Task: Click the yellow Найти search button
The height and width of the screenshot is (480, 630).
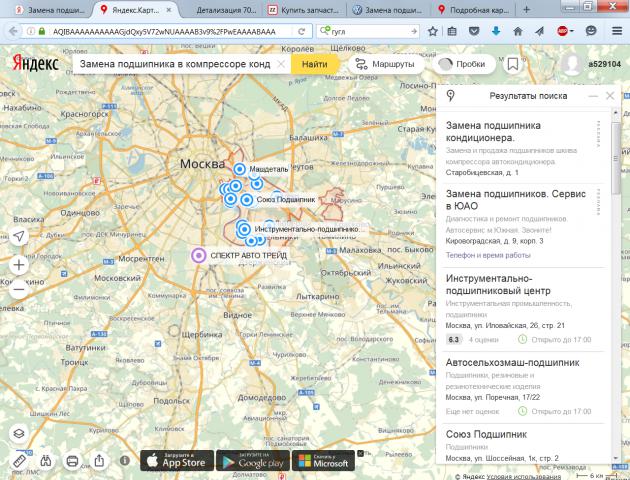Action: [315, 64]
